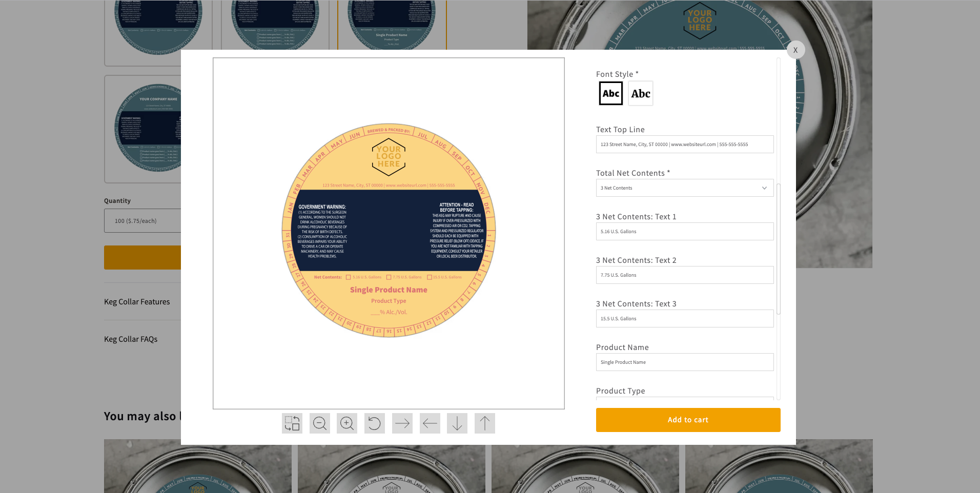
Task: Check the 7.75 U.S. Gallons box on the label
Action: coord(389,277)
